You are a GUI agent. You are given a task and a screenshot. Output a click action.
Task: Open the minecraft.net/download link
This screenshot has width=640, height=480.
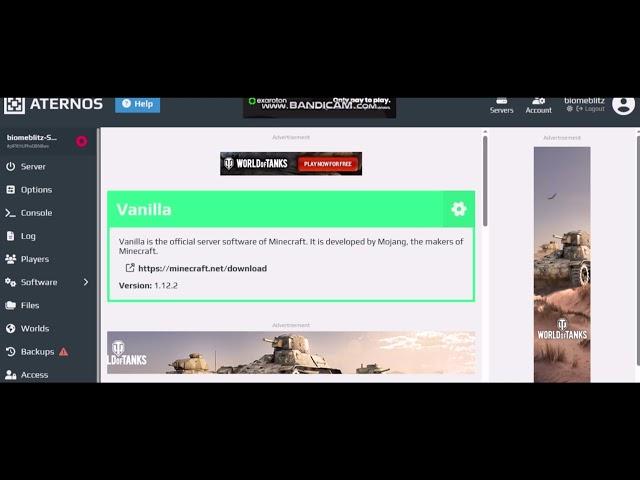202,269
